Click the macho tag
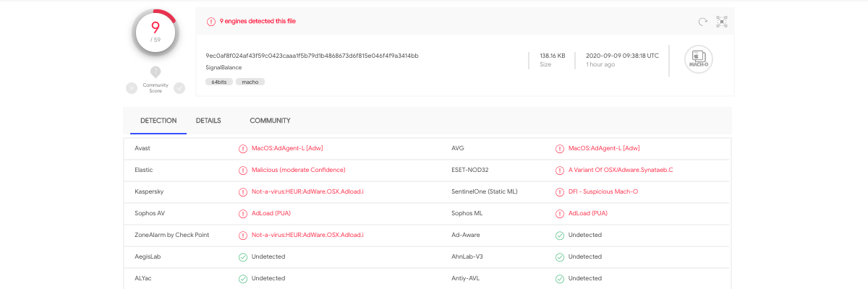The width and height of the screenshot is (868, 289). tap(250, 82)
